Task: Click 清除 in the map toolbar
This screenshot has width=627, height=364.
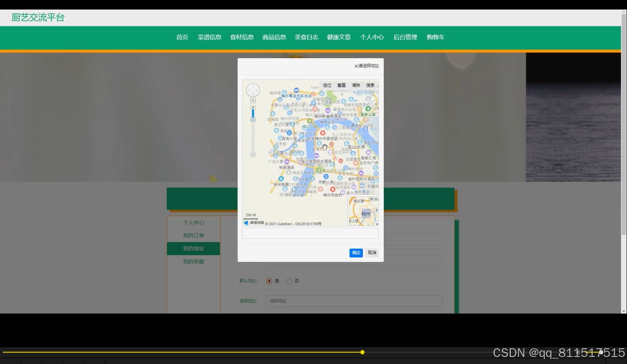Action: [356, 85]
